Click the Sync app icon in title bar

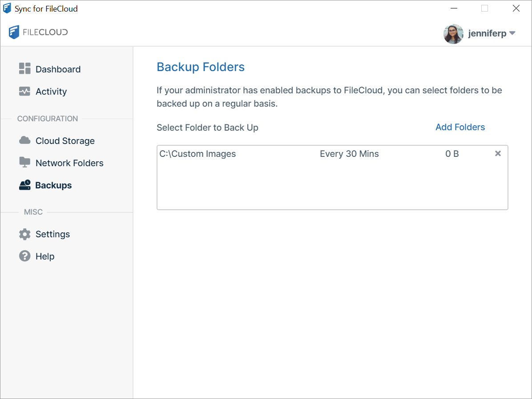[x=7, y=8]
